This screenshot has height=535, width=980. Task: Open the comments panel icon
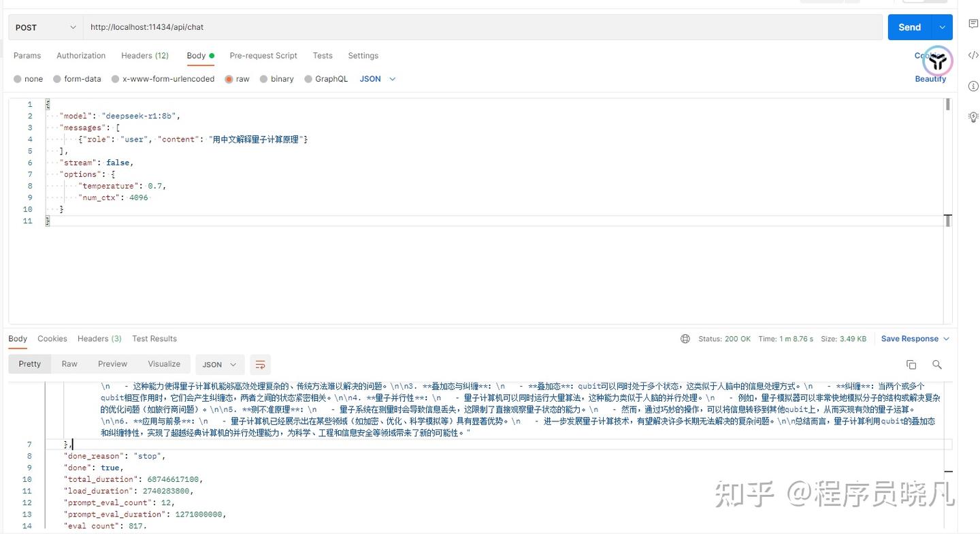pos(973,23)
